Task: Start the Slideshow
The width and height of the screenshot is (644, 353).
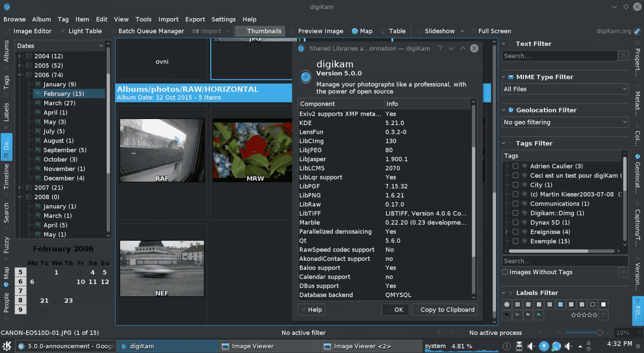Action: tap(436, 31)
